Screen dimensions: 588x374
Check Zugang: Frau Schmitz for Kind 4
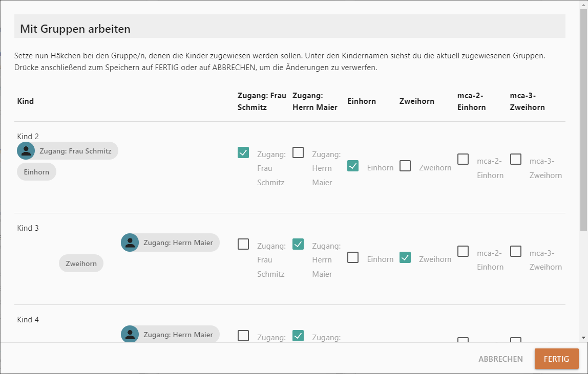243,336
